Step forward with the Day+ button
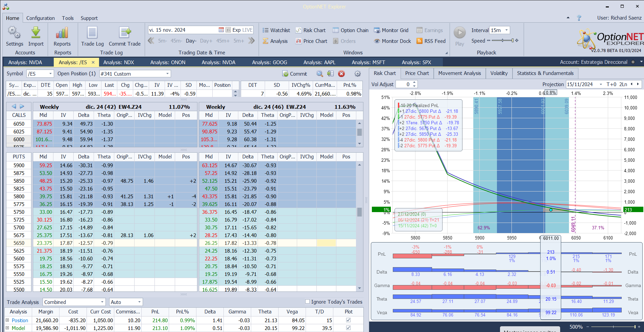Screen dimensions: 644x332 point(206,41)
